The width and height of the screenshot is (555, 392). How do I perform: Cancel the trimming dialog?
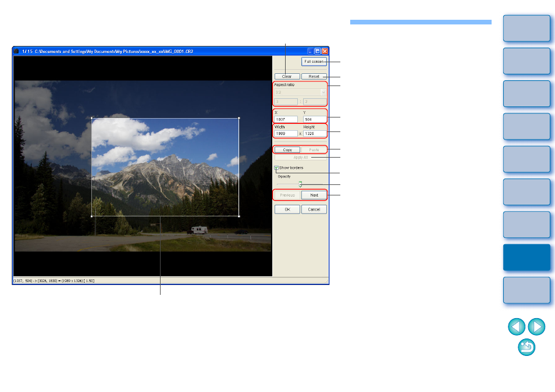point(314,209)
